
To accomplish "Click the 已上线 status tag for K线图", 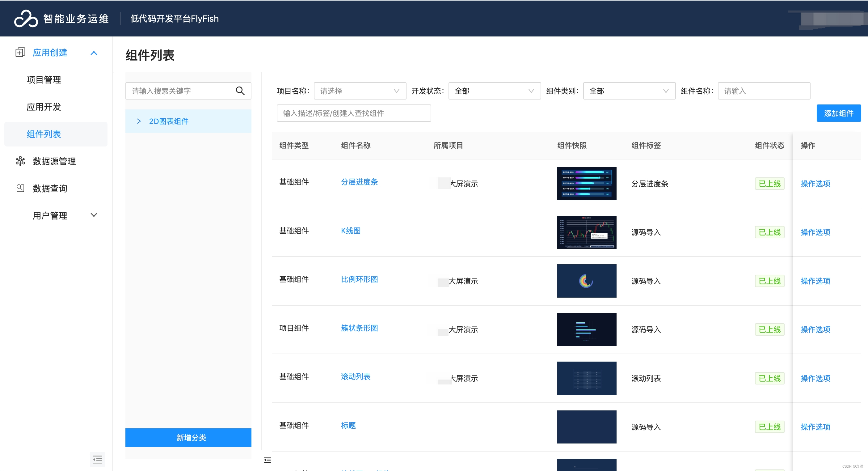I will coord(769,232).
